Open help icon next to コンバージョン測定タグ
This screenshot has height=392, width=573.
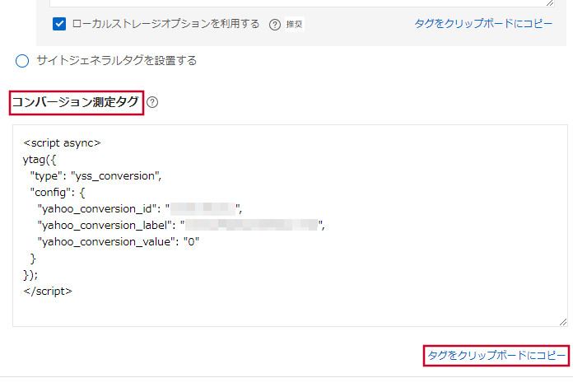click(152, 102)
